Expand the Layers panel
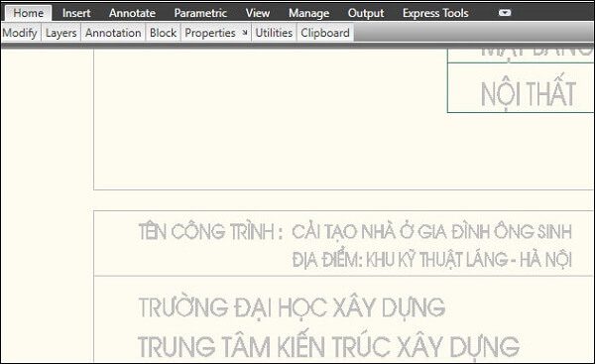Viewport: 595px width, 364px height. [x=61, y=33]
